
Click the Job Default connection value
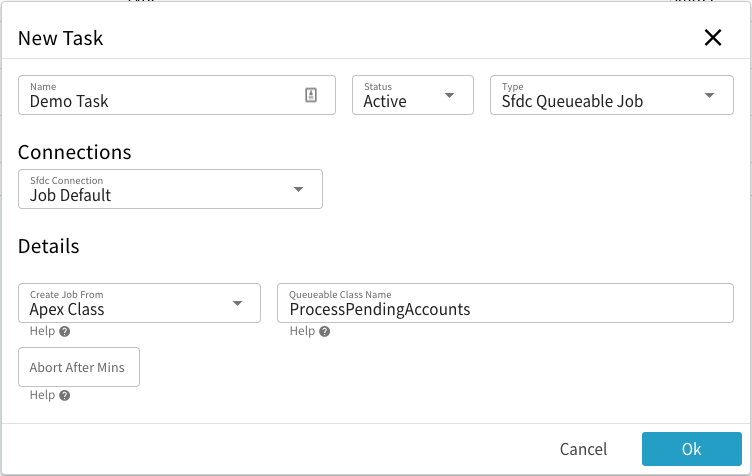tap(71, 195)
